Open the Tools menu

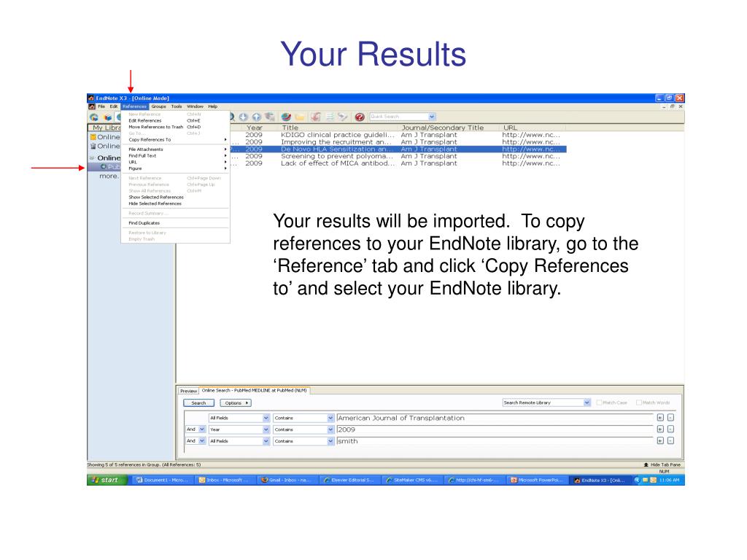pyautogui.click(x=177, y=106)
